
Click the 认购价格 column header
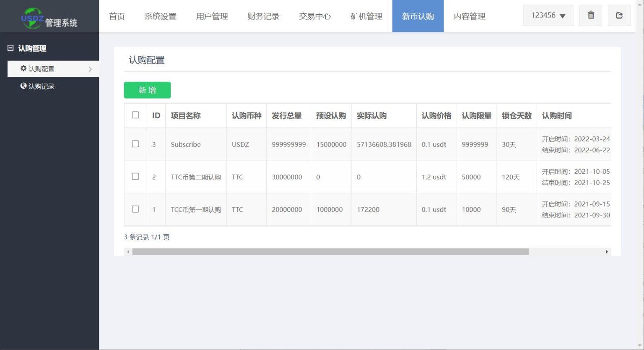pos(436,116)
